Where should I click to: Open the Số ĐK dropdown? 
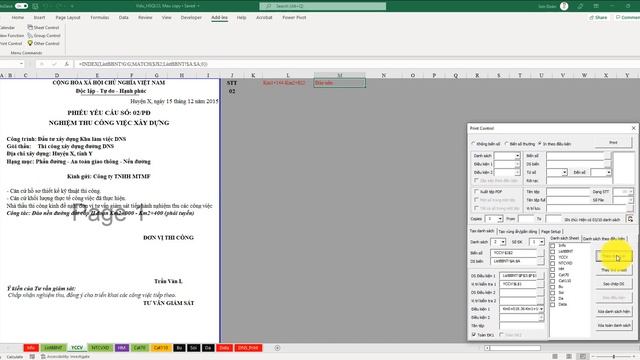pyautogui.click(x=542, y=242)
